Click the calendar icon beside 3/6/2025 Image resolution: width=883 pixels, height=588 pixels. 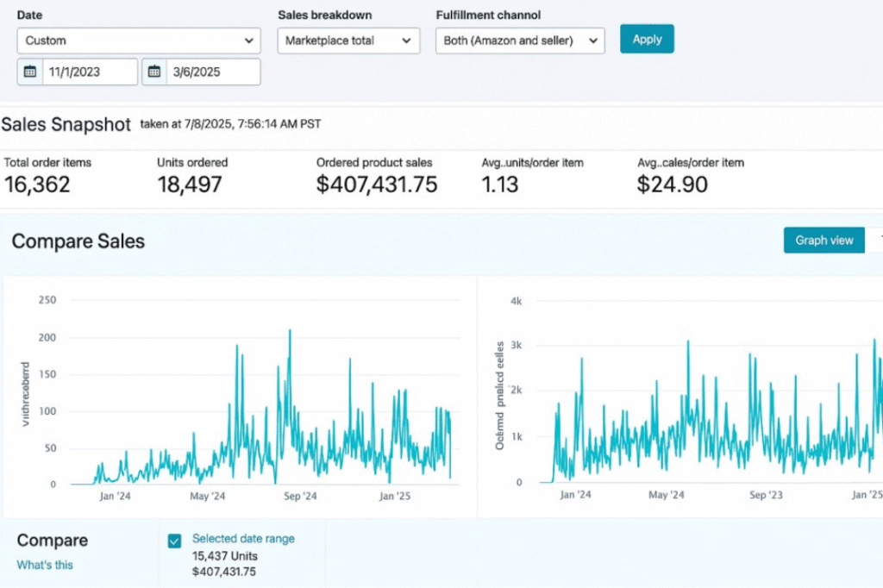153,72
